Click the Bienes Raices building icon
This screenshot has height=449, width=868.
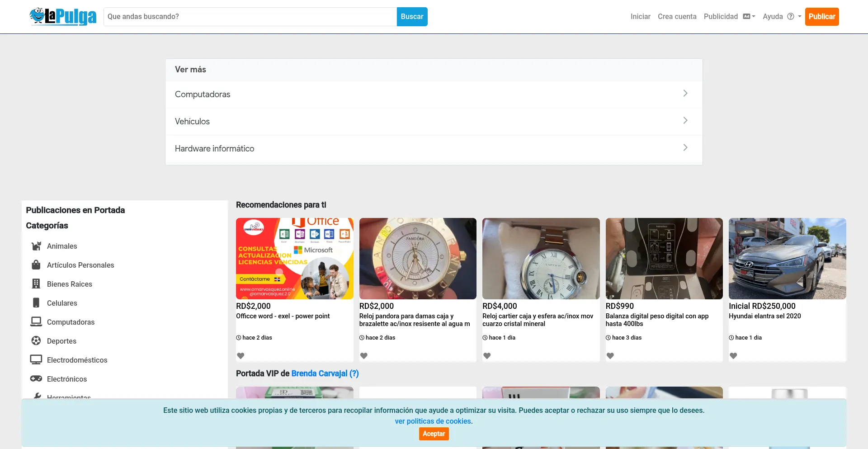[36, 284]
